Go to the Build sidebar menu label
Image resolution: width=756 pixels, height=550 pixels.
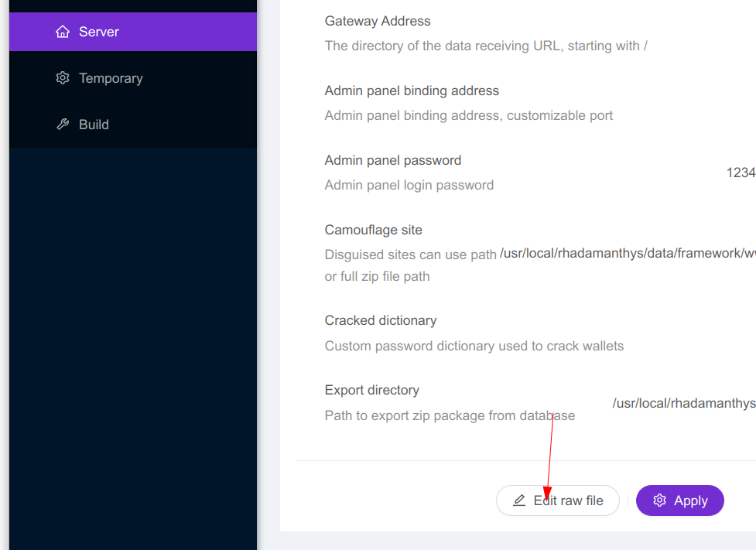tap(94, 125)
